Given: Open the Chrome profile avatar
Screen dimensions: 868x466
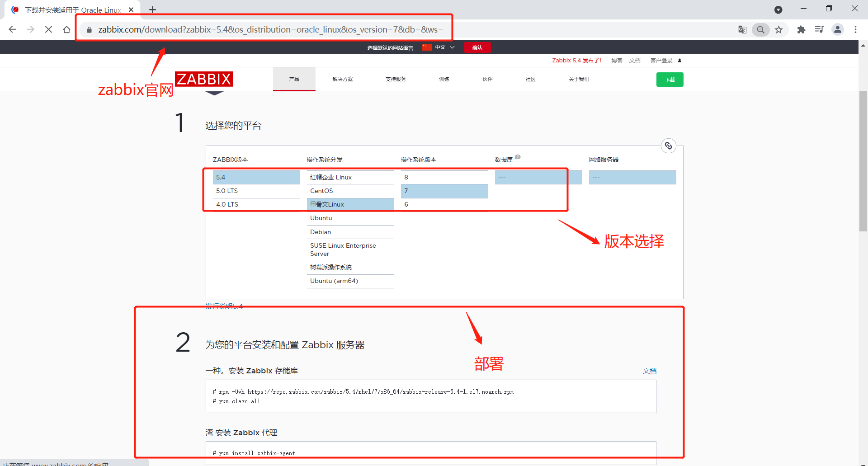Looking at the screenshot, I should point(838,29).
